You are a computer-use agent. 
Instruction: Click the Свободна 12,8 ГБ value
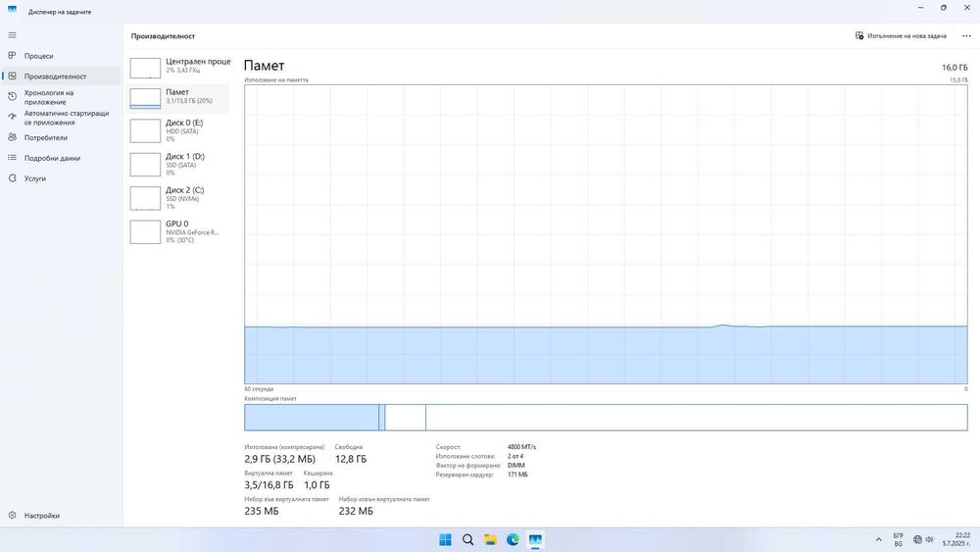pos(351,459)
